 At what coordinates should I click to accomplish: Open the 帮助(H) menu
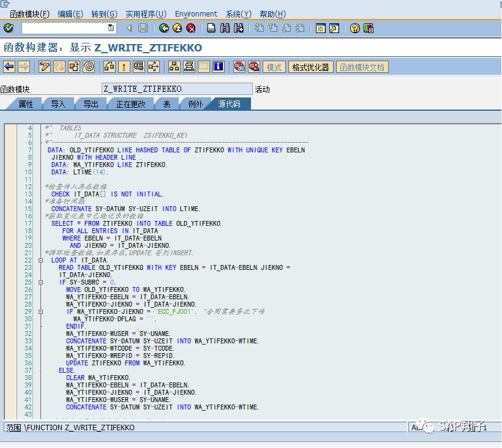273,14
